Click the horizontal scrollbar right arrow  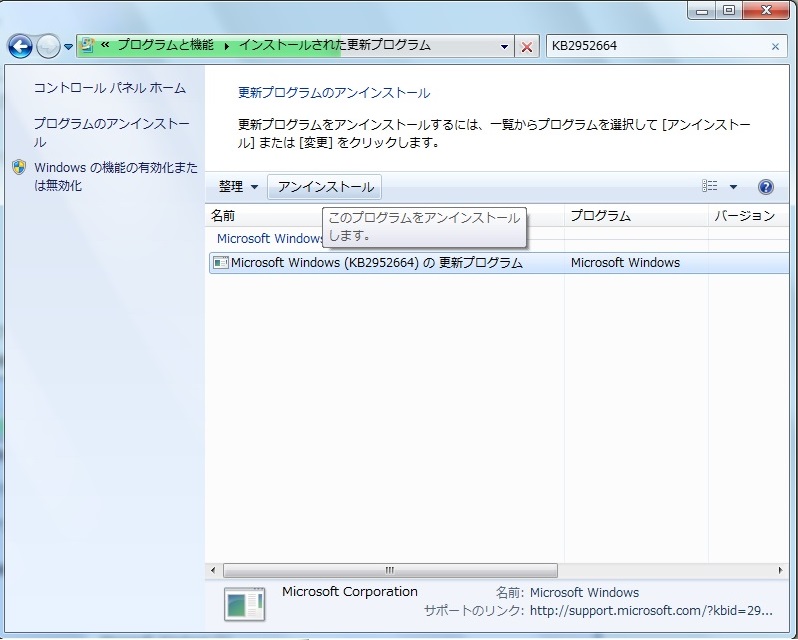780,570
